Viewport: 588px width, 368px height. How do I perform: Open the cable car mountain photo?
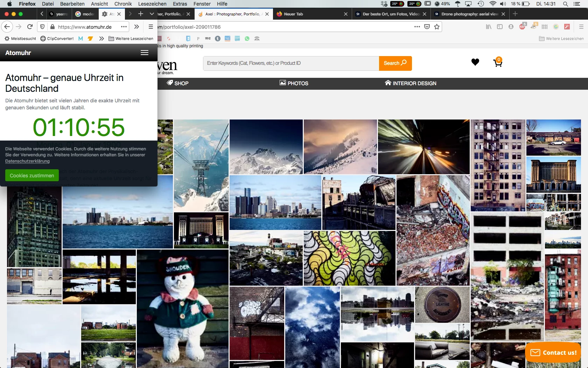tap(201, 165)
